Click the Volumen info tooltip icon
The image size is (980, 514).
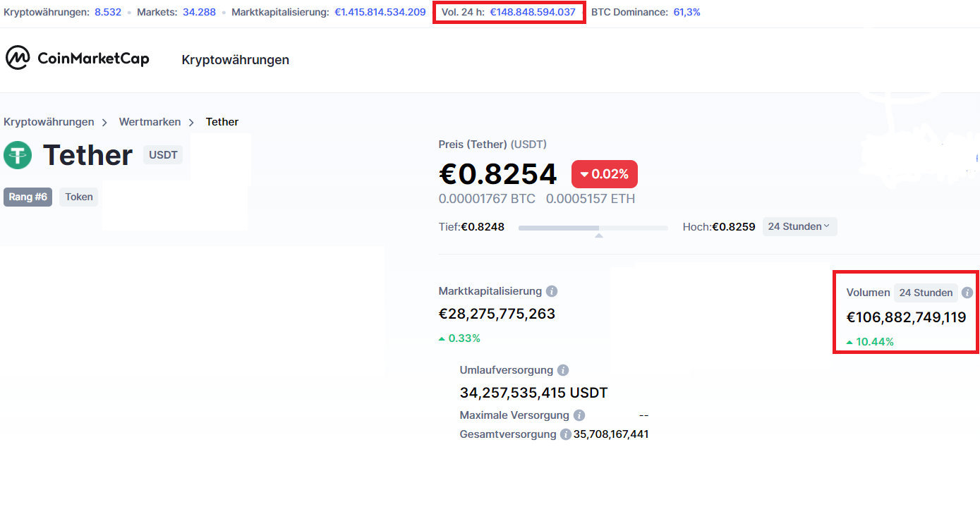tap(967, 292)
